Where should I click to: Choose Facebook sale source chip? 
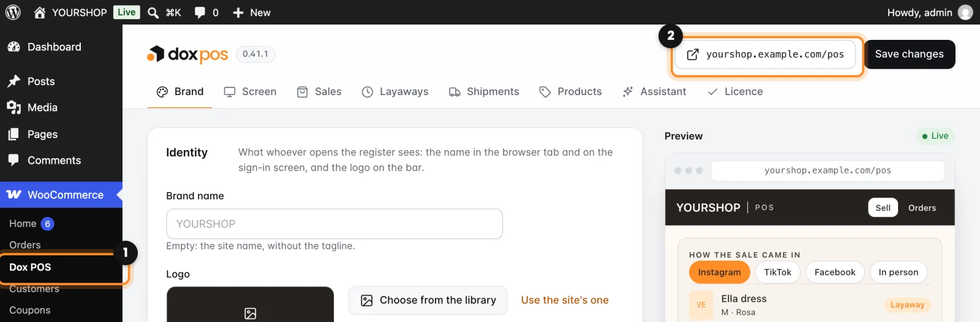tap(835, 272)
